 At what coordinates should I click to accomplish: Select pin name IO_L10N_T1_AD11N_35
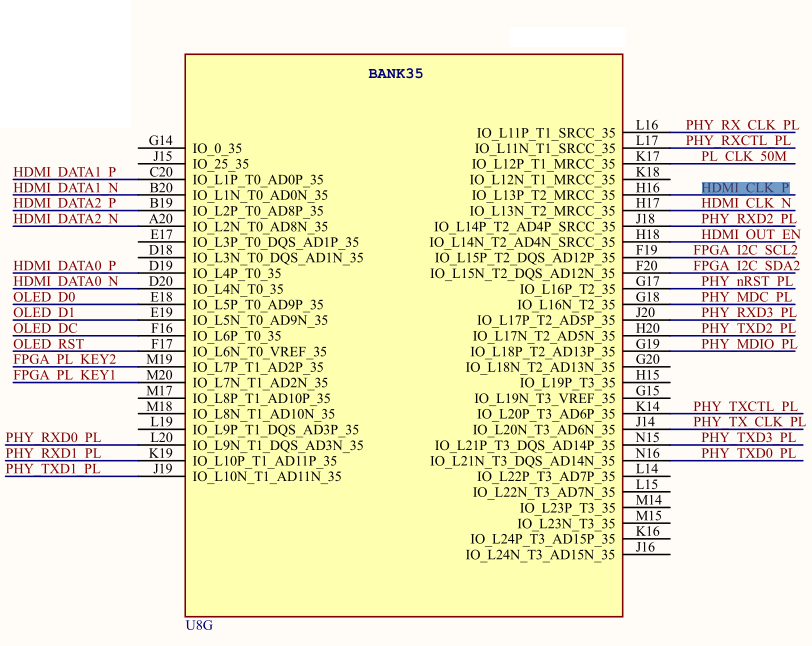[267, 477]
